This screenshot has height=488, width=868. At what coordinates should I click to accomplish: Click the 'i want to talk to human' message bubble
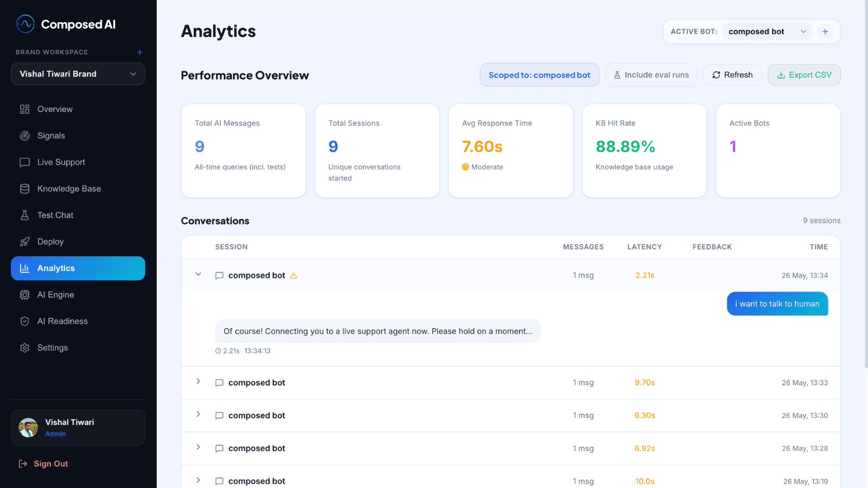click(777, 304)
